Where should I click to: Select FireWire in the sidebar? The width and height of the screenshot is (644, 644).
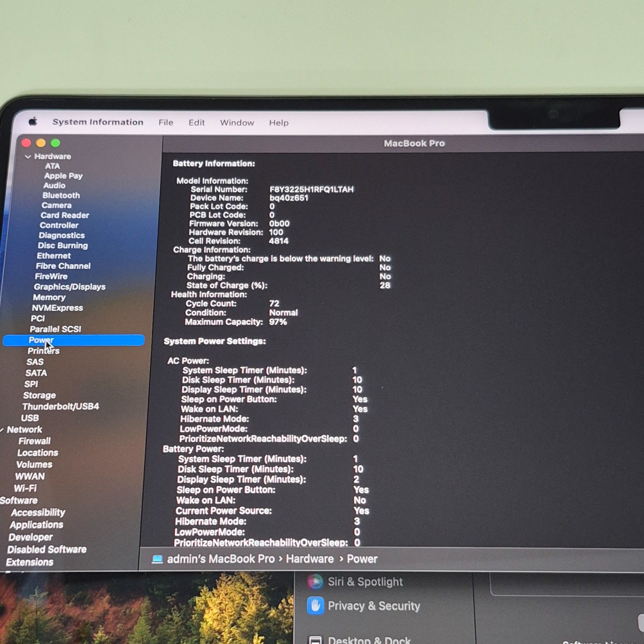click(x=51, y=276)
